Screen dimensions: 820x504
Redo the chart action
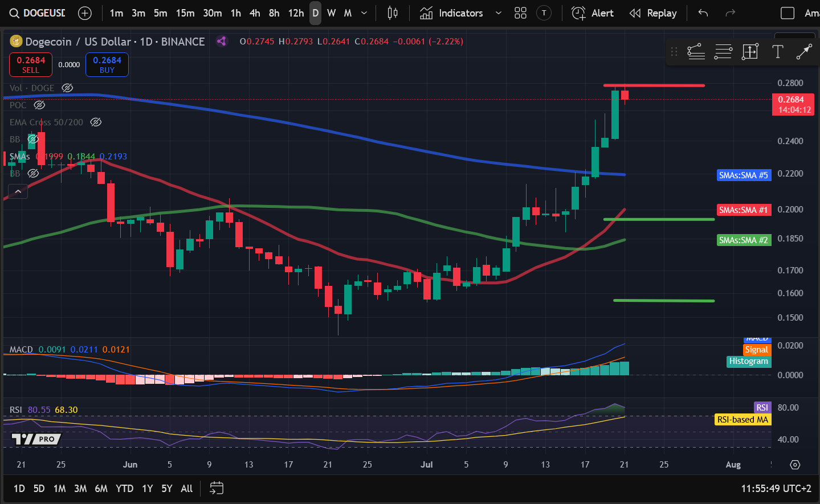pos(730,13)
